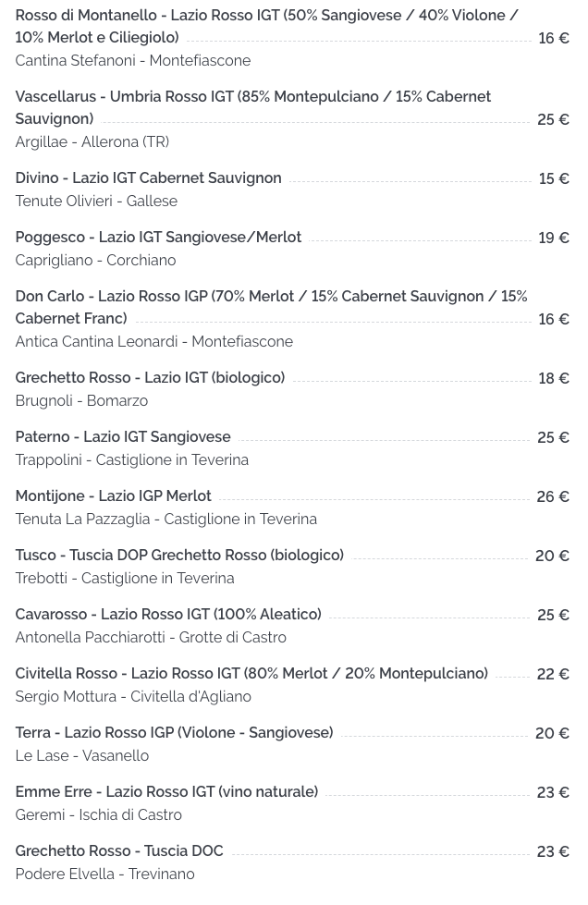The image size is (588, 905).
Task: Select Paterno Lazio IGT Sangiovese
Action: pyautogui.click(x=123, y=437)
